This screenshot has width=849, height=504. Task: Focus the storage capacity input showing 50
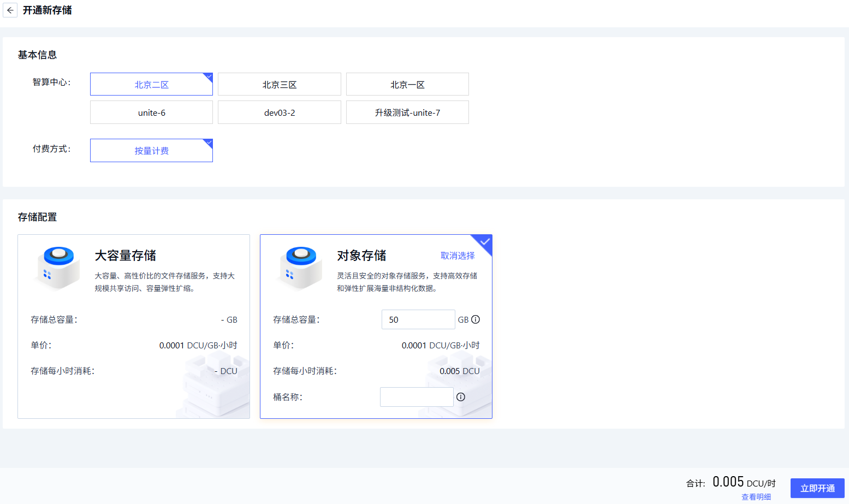point(418,319)
